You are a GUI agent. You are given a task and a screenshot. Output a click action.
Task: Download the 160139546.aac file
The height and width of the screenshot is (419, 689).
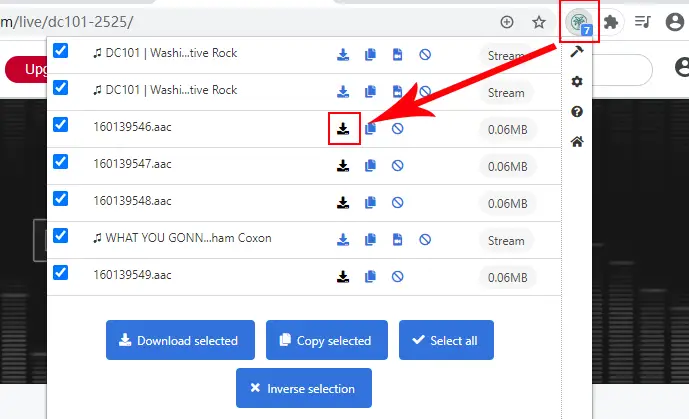pos(343,129)
